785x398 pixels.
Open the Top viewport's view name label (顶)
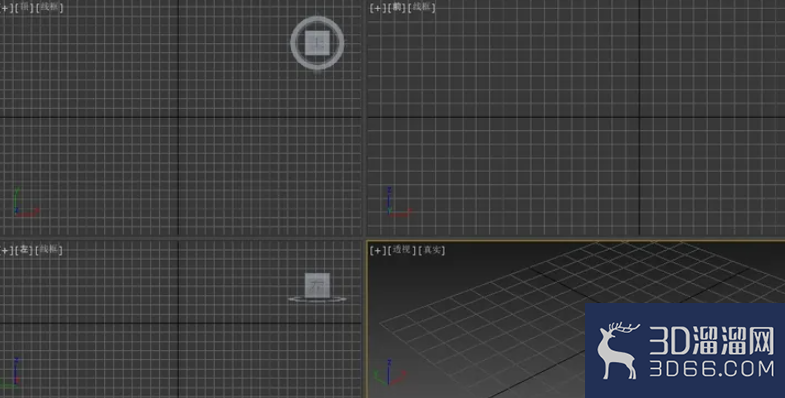(x=24, y=8)
